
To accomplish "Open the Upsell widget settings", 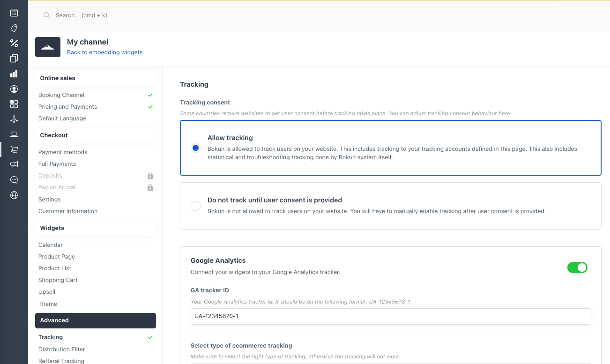I will pos(47,292).
